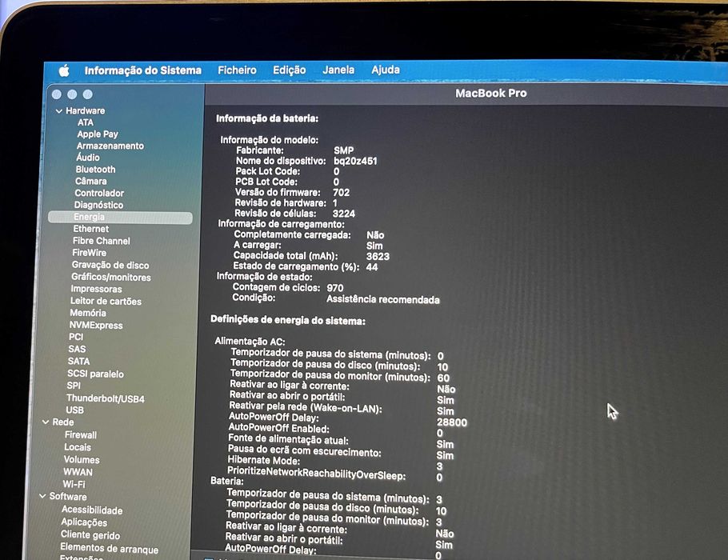Viewport: 728px width, 560px height.
Task: Select Aplicações under Software
Action: pos(84,522)
